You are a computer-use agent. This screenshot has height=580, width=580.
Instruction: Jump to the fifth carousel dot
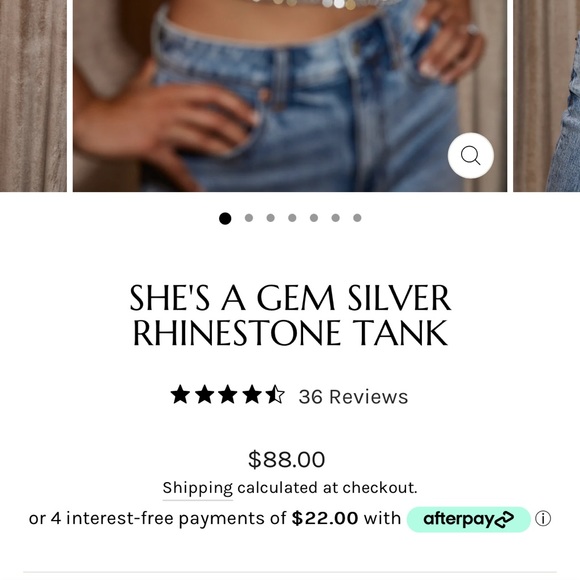coord(314,218)
